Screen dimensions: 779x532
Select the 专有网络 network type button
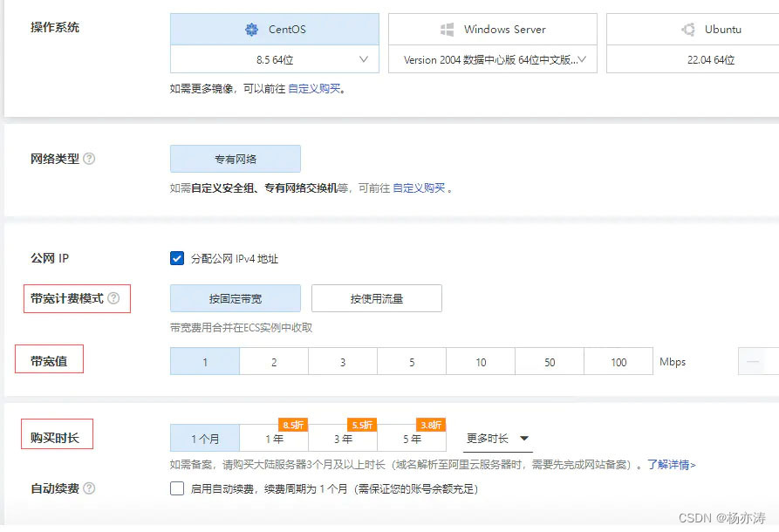[236, 159]
